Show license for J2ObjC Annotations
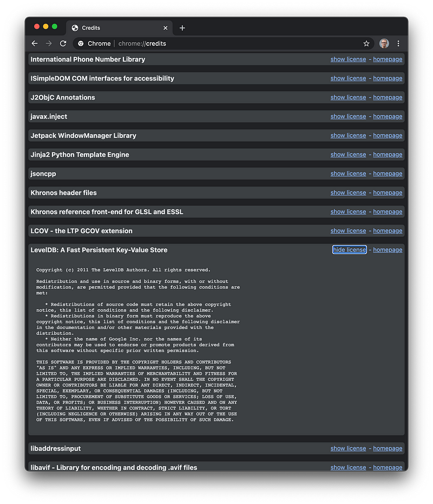 click(348, 97)
